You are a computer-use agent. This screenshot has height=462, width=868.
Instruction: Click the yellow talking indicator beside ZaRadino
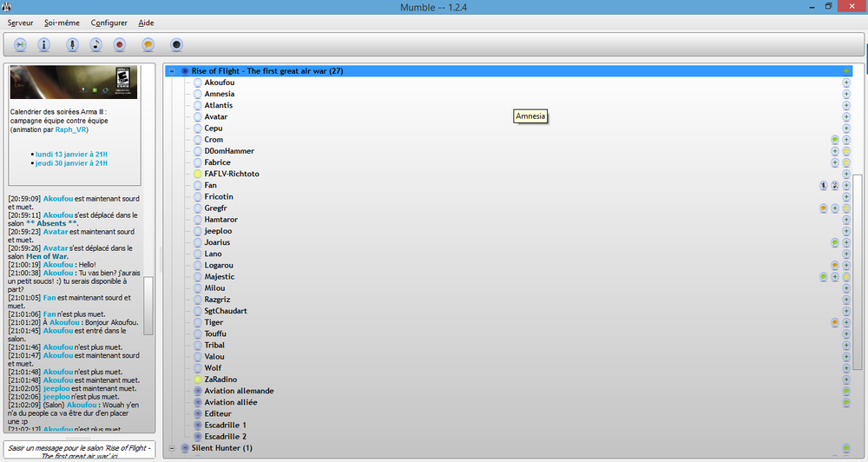[x=198, y=379]
